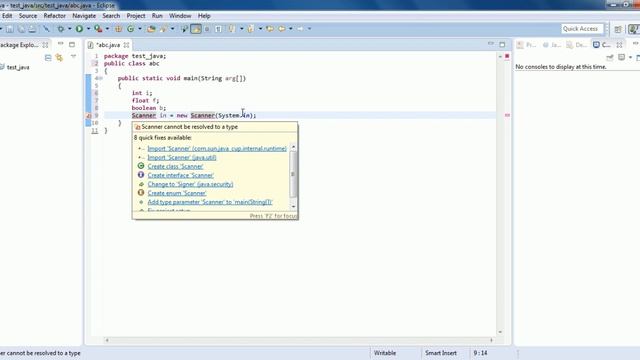Click Create interface 'Scanner' quick fix
This screenshot has height=360, width=640.
coord(180,176)
